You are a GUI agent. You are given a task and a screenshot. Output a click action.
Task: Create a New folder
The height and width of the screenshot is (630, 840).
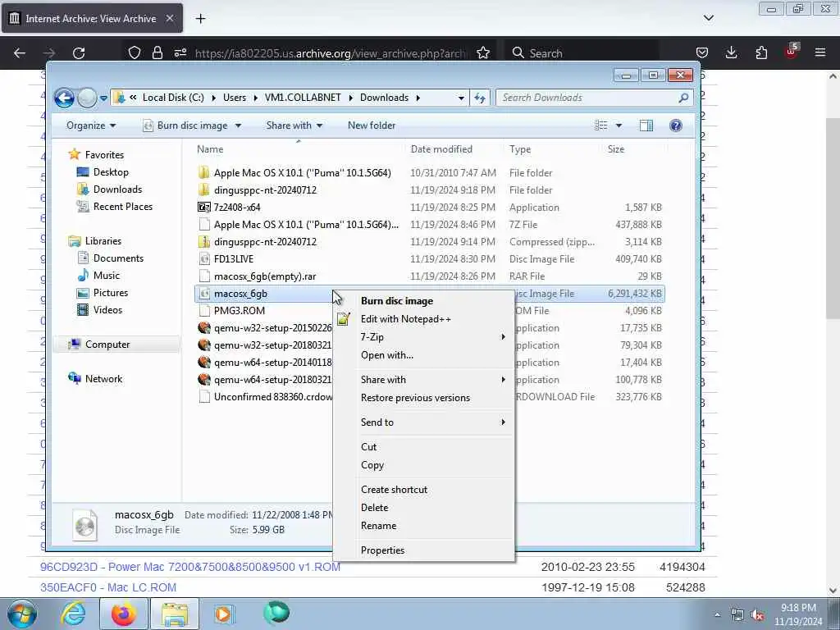372,126
